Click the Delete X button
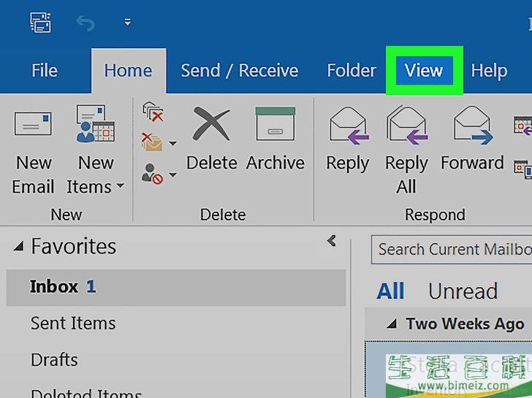 click(211, 138)
